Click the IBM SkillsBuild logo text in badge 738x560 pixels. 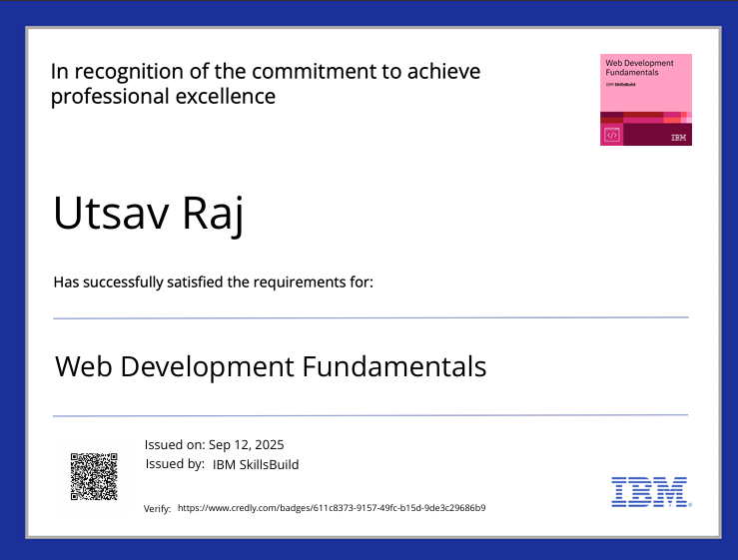coord(620,85)
